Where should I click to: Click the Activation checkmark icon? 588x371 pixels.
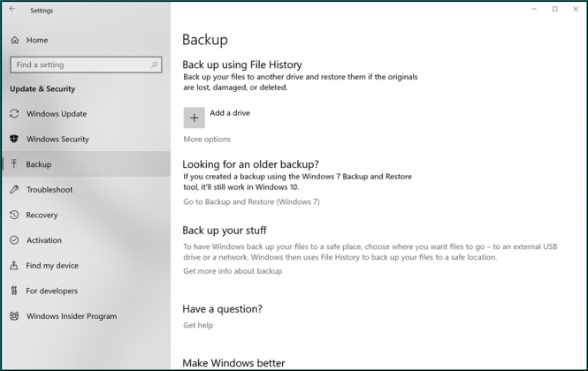15,240
